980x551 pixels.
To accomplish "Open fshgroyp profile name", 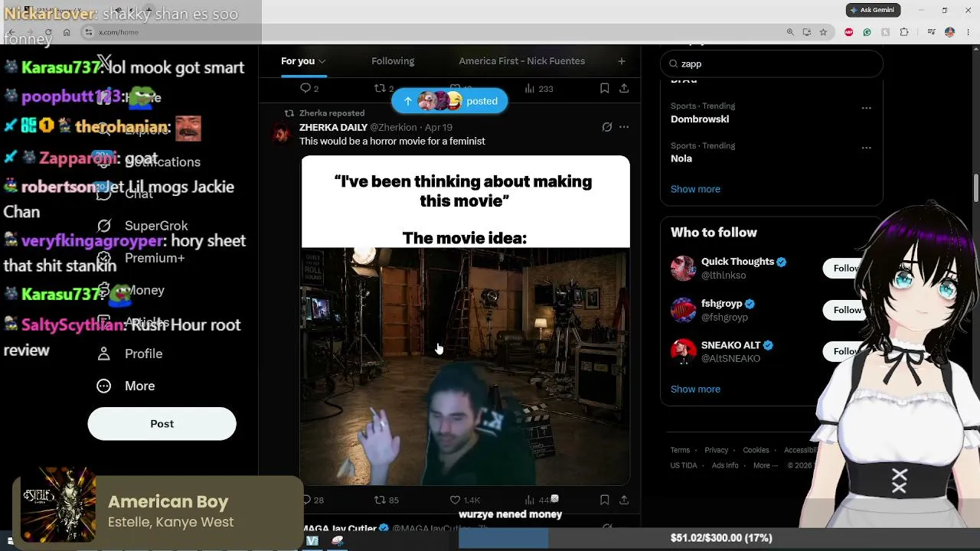I will point(722,304).
